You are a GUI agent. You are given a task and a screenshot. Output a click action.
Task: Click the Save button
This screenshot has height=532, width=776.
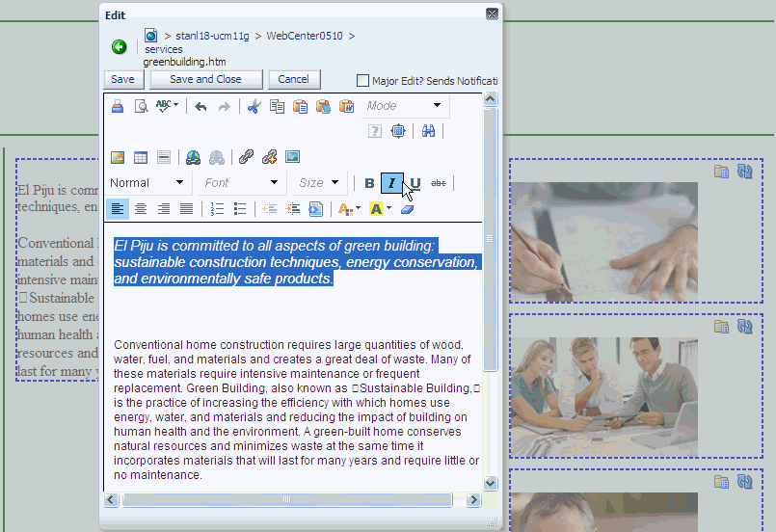coord(122,79)
